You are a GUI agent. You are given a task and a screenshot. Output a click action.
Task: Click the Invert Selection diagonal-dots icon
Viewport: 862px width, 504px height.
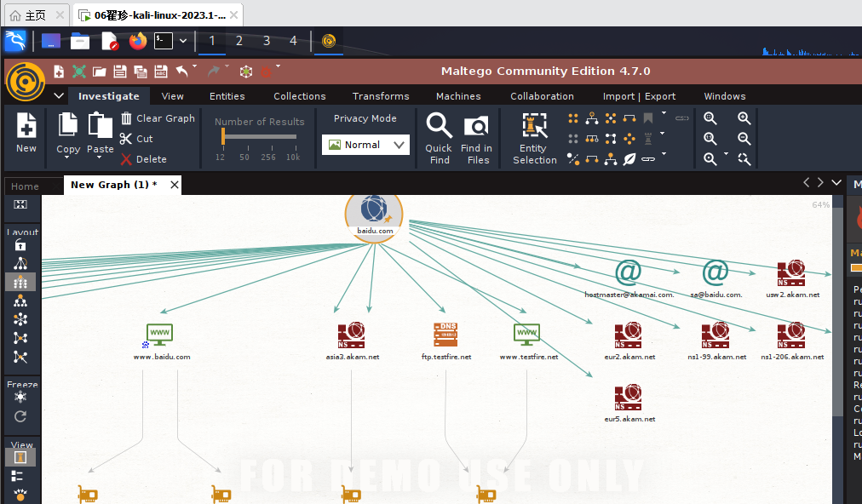pyautogui.click(x=573, y=159)
